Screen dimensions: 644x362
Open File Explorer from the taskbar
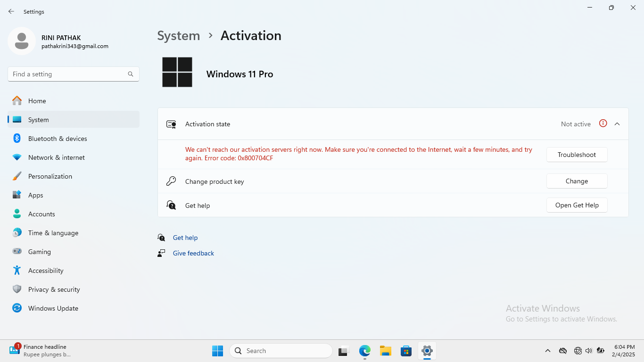coord(386,351)
